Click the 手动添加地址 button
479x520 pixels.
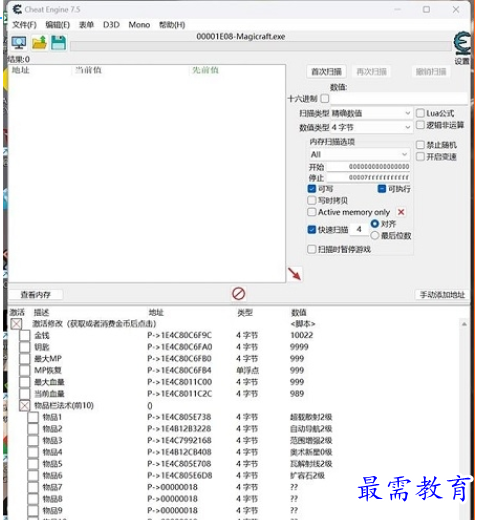[442, 295]
